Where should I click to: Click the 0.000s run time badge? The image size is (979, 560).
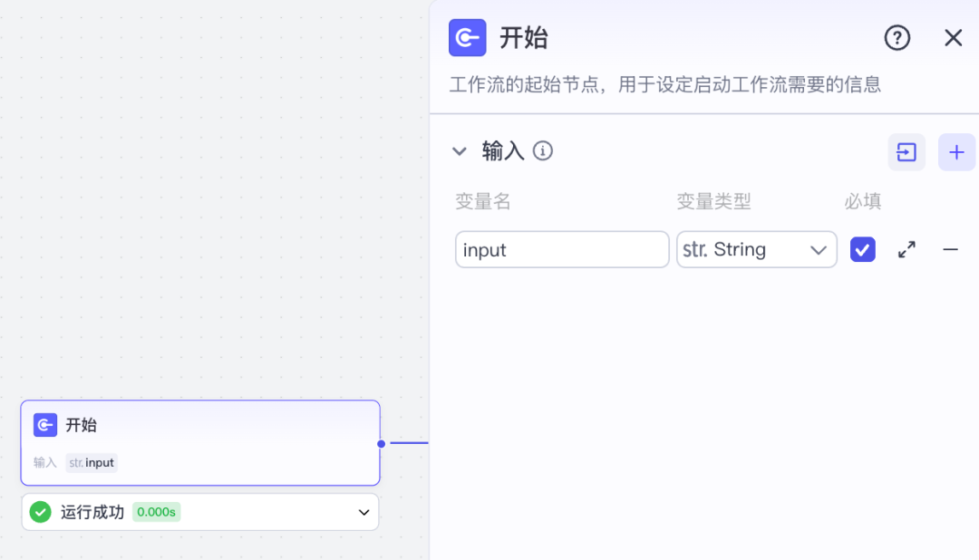click(x=156, y=512)
